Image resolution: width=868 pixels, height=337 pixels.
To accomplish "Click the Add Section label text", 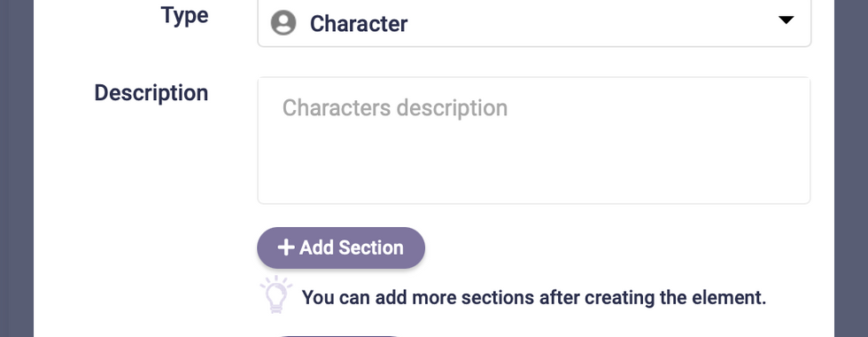I will pyautogui.click(x=352, y=247).
